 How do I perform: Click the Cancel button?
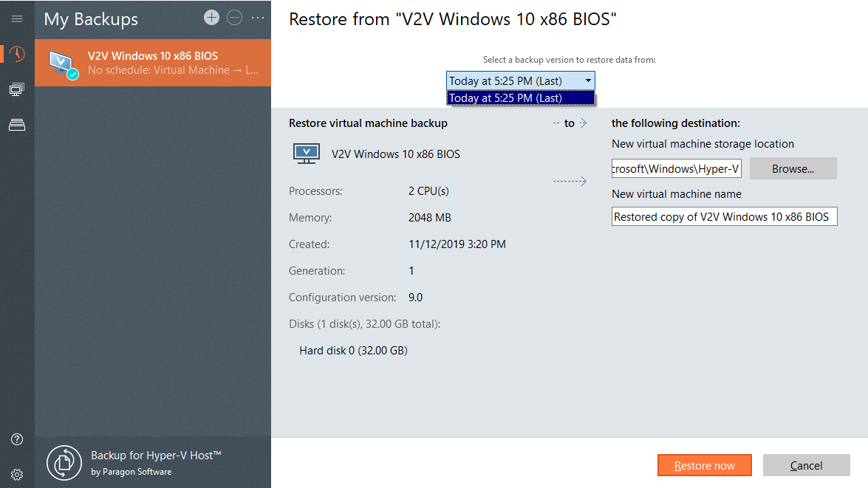[x=806, y=465]
